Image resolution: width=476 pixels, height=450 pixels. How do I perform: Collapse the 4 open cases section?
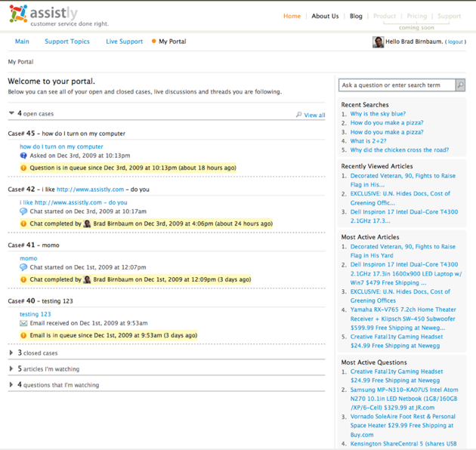coord(11,114)
